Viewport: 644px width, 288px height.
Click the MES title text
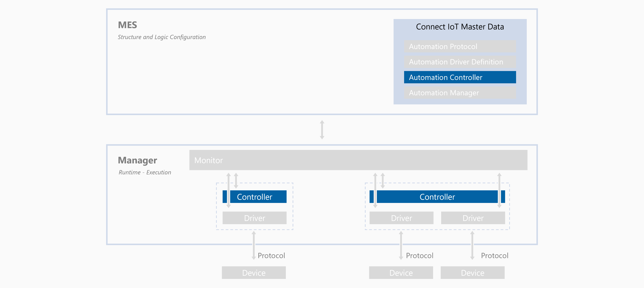pyautogui.click(x=127, y=25)
